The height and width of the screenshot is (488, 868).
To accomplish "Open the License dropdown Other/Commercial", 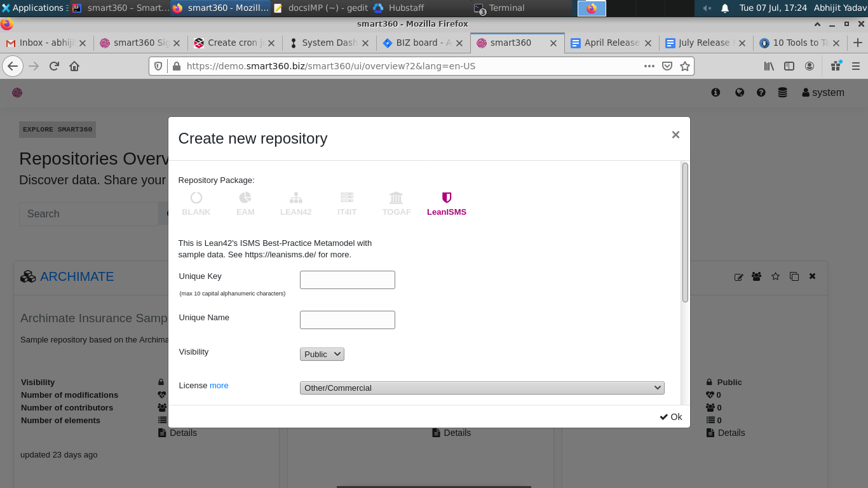I will (482, 388).
